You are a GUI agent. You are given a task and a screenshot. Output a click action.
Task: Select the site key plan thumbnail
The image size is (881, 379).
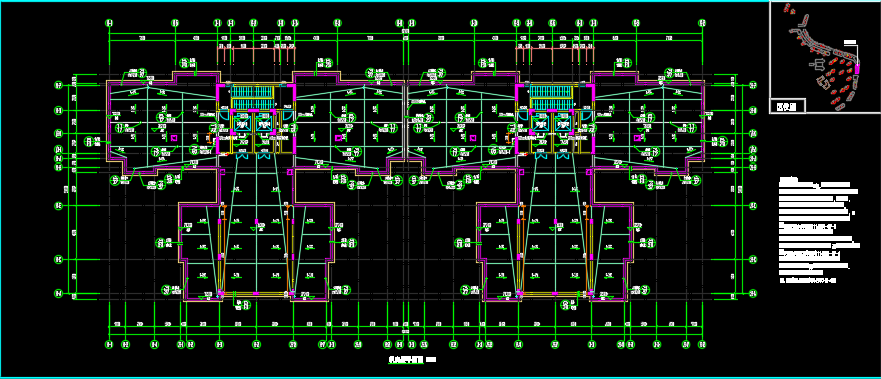(x=824, y=57)
